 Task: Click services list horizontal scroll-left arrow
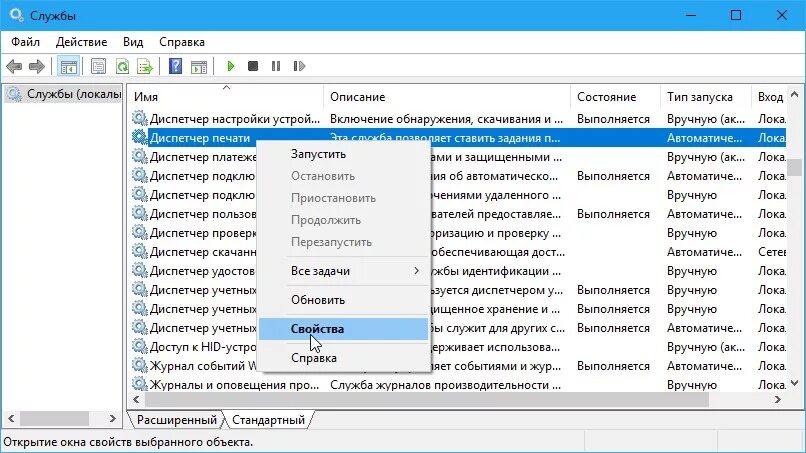136,400
